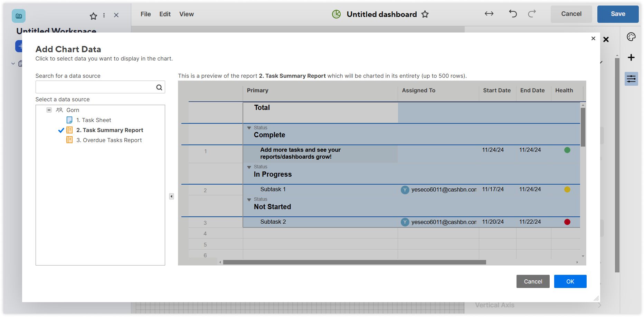This screenshot has width=644, height=317.
Task: Undo the last dashboard edit
Action: (513, 14)
